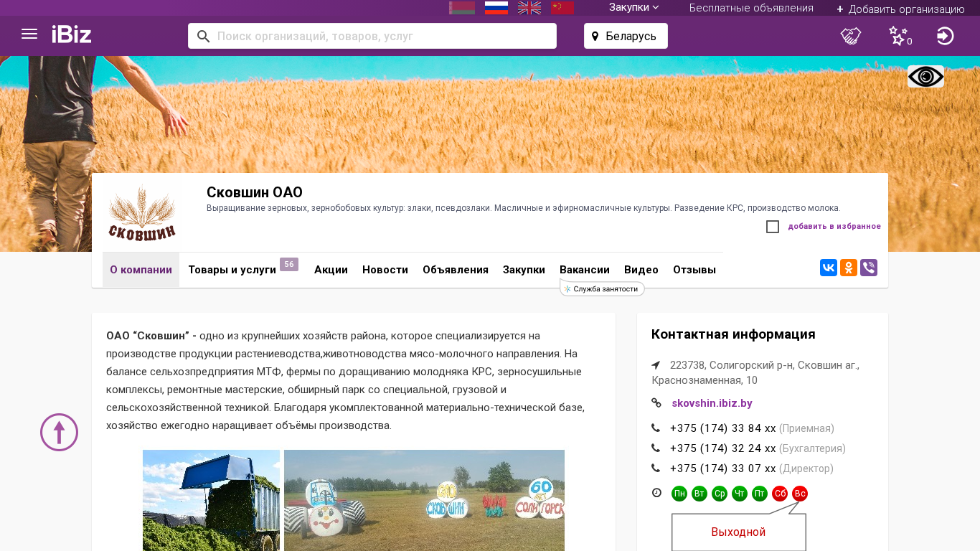Open the Новости tab
This screenshot has width=980, height=551.
385,270
